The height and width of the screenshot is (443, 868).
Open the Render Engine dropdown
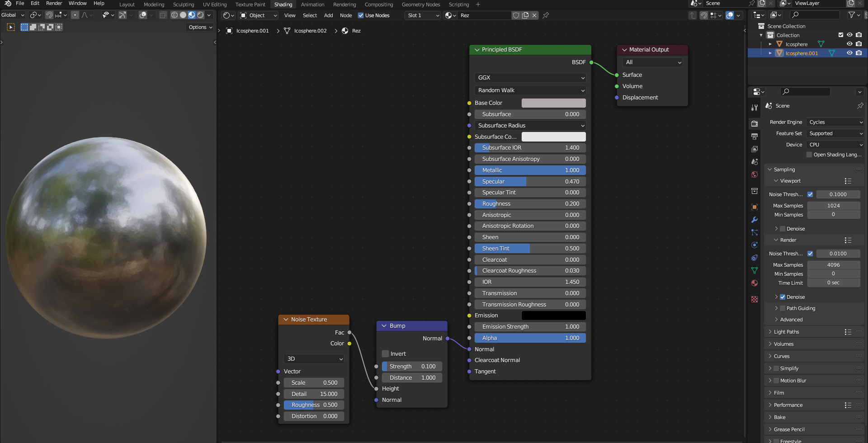(835, 122)
